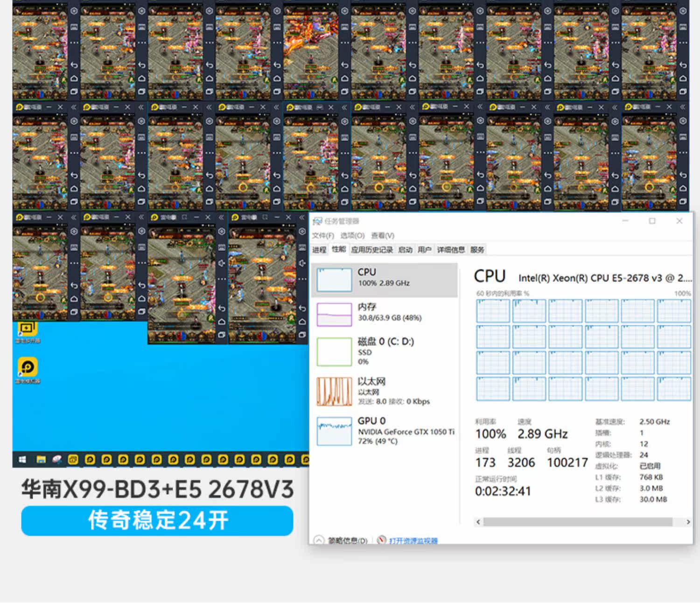Click the GPU 0 graph thumbnail
This screenshot has width=700, height=603.
(x=334, y=431)
